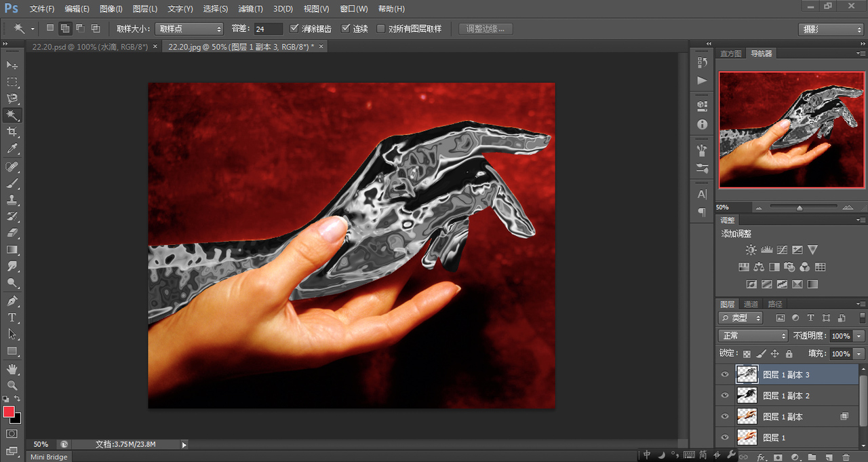Open the sample size dropdown
The height and width of the screenshot is (462, 868).
(x=189, y=28)
